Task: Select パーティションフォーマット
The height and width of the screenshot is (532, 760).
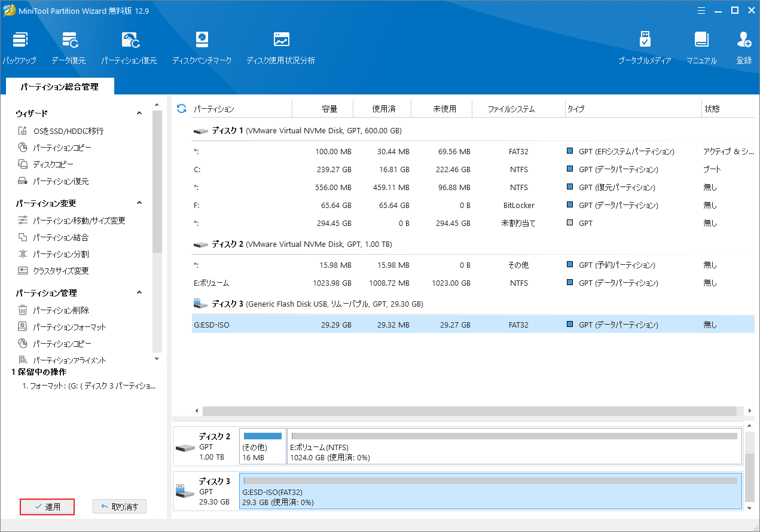Action: [62, 327]
